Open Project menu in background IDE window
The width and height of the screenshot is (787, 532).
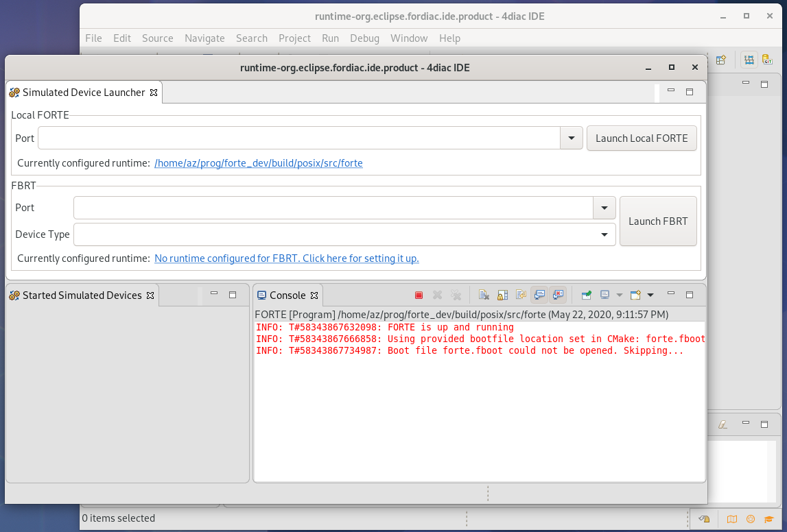294,38
